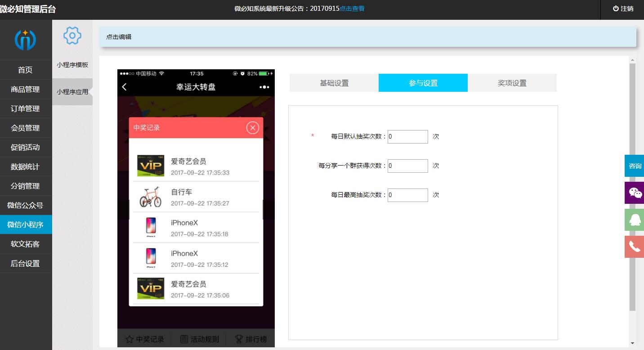
Task: Open 商品管理 in the left menu
Action: point(25,90)
